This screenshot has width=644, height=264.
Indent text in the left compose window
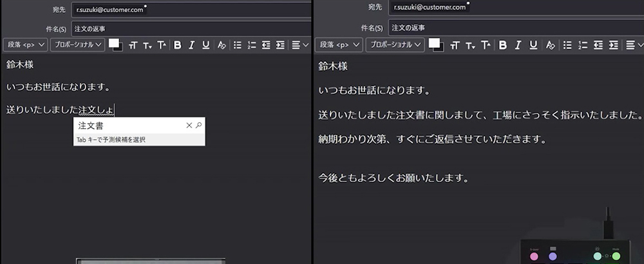tap(280, 45)
